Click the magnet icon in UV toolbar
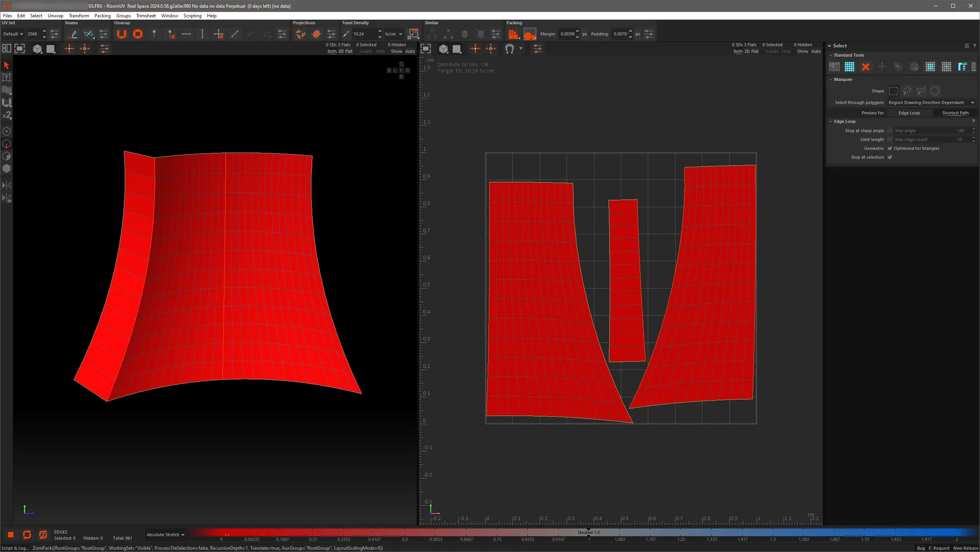The image size is (980, 552). click(x=509, y=49)
